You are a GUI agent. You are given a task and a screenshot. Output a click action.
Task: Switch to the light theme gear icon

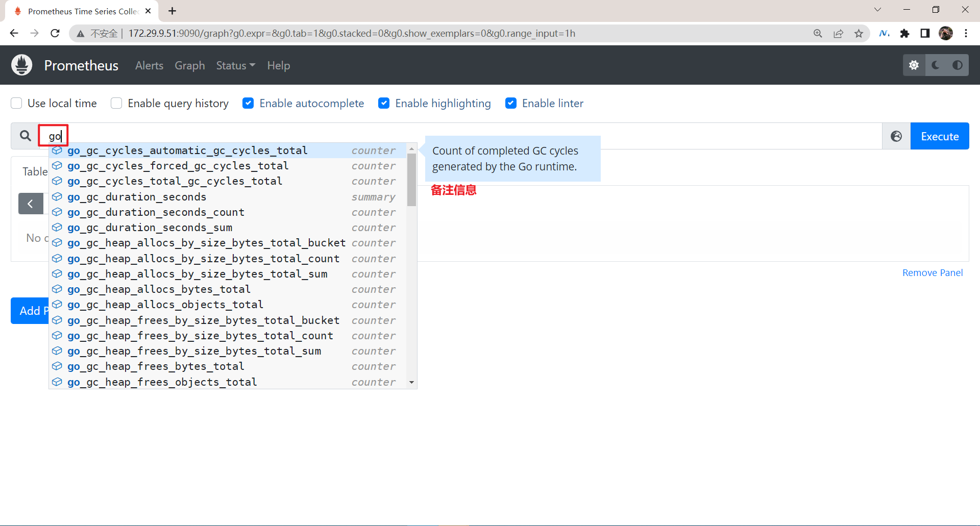click(x=914, y=65)
